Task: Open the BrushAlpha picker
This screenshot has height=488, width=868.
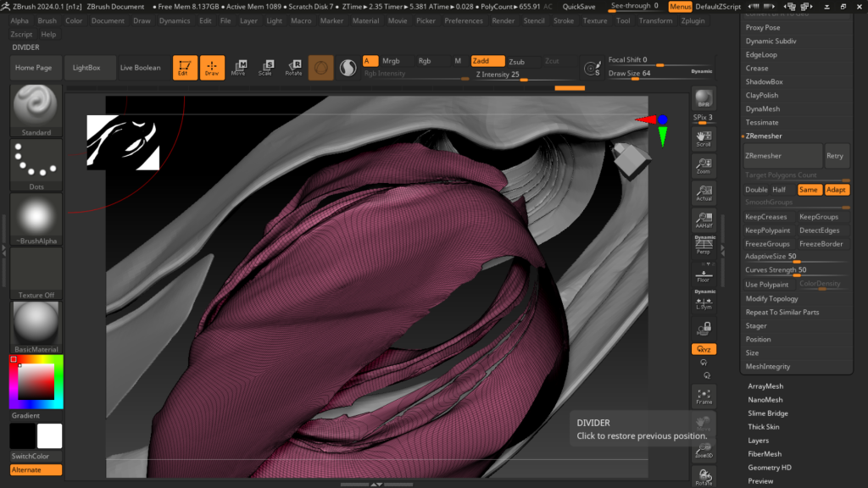Action: point(36,219)
